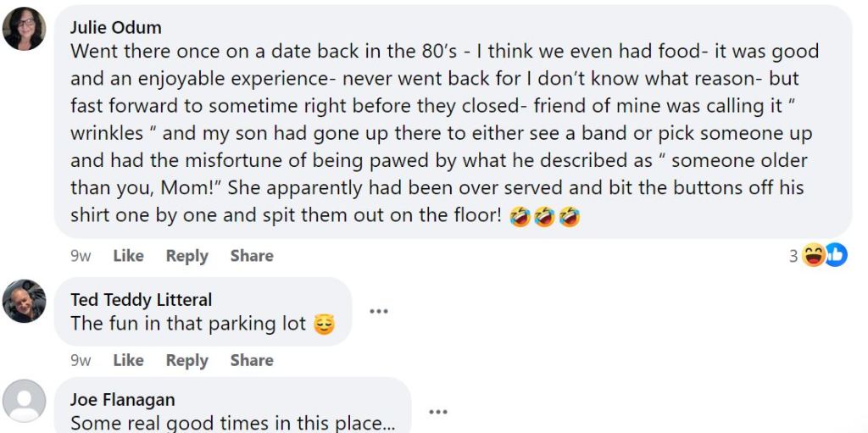Image resolution: width=868 pixels, height=433 pixels.
Task: Click the smiling emoji in Ted's comment
Action: pyautogui.click(x=324, y=324)
